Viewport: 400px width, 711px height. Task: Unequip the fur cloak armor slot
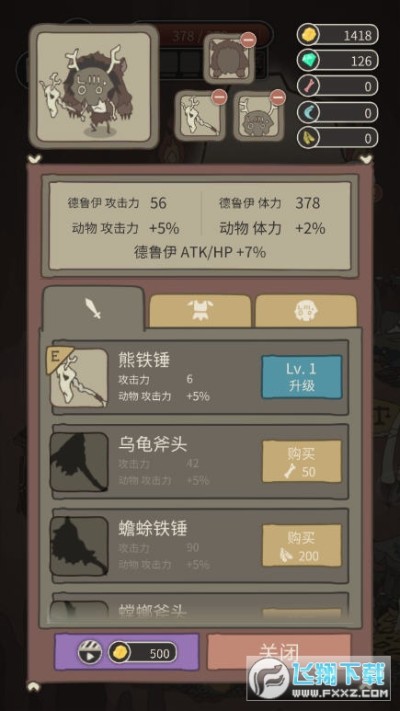click(x=249, y=40)
